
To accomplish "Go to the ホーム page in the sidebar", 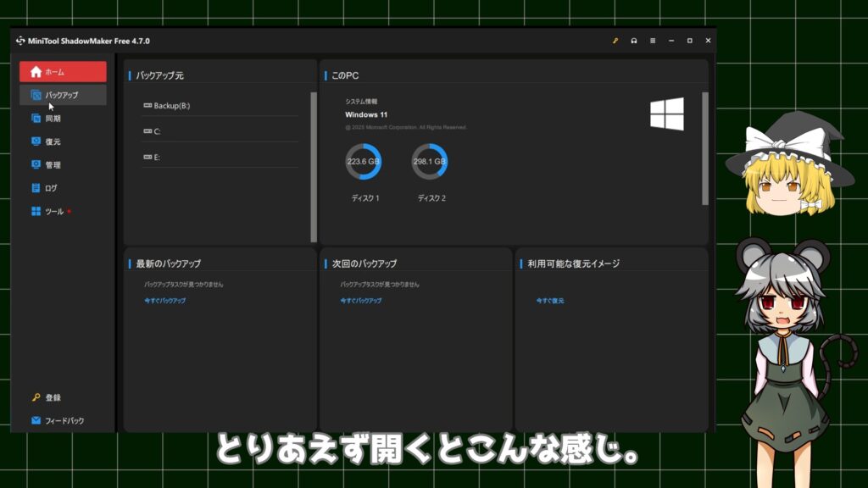I will pyautogui.click(x=63, y=72).
